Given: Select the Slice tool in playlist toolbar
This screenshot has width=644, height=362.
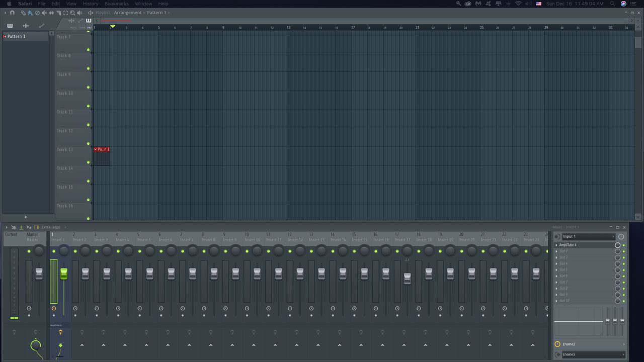Looking at the screenshot, I should (x=58, y=13).
